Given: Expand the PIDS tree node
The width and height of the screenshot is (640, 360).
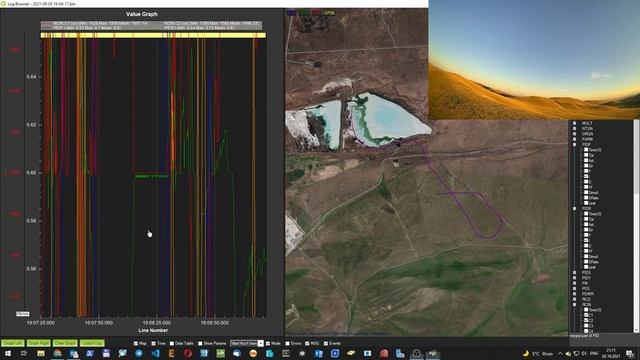Looking at the screenshot, I should pos(574,273).
